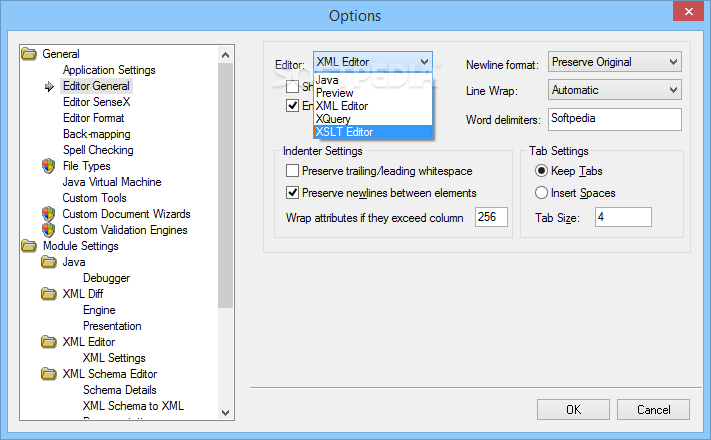Click the General folder icon
This screenshot has width=711, height=440.
click(x=29, y=54)
